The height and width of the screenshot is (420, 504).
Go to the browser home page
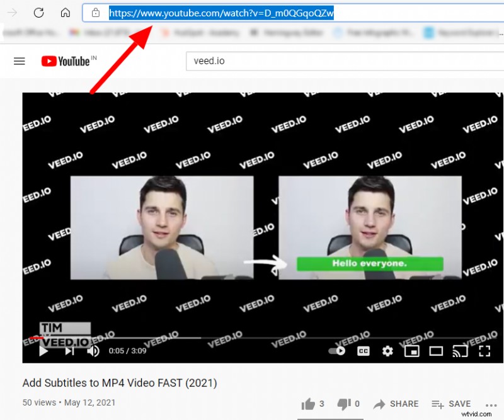coord(65,13)
